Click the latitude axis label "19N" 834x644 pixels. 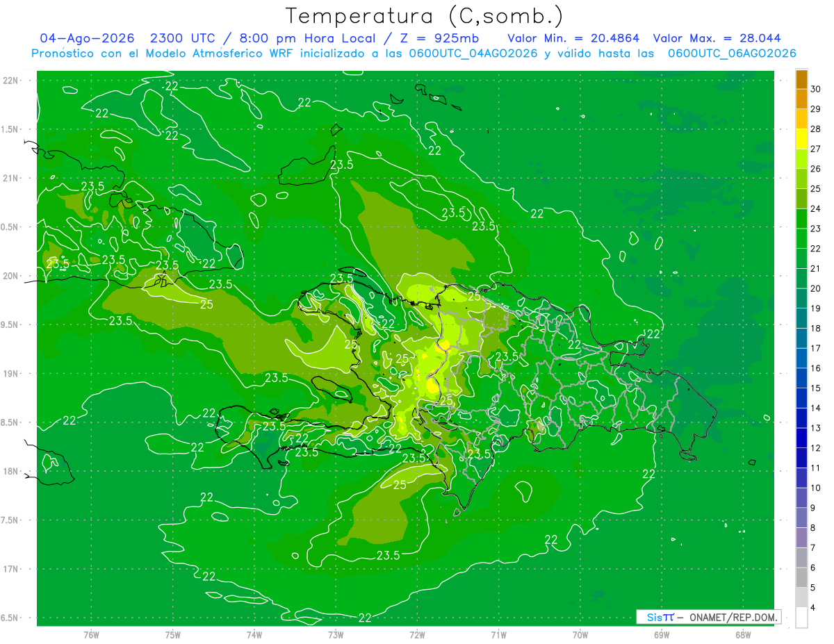[x=12, y=373]
